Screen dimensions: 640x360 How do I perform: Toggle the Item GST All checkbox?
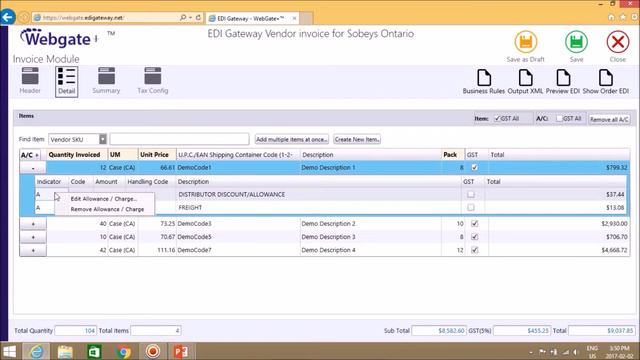tap(497, 118)
